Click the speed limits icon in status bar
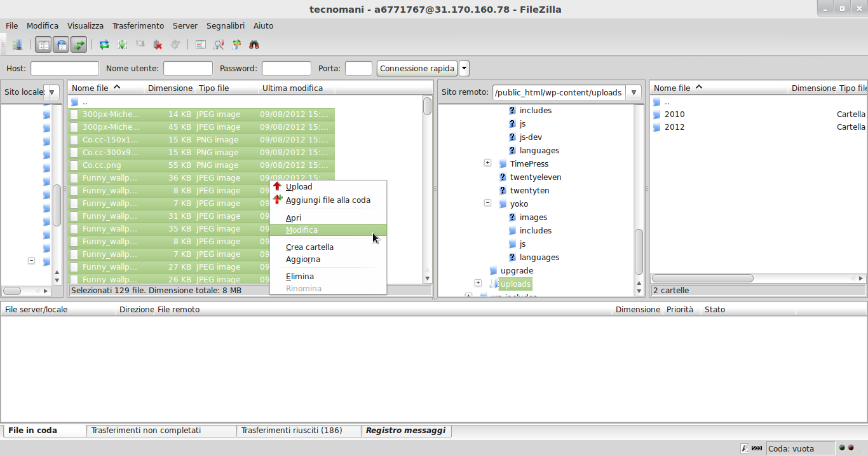Screen dimensions: 868x456 pyautogui.click(x=757, y=448)
